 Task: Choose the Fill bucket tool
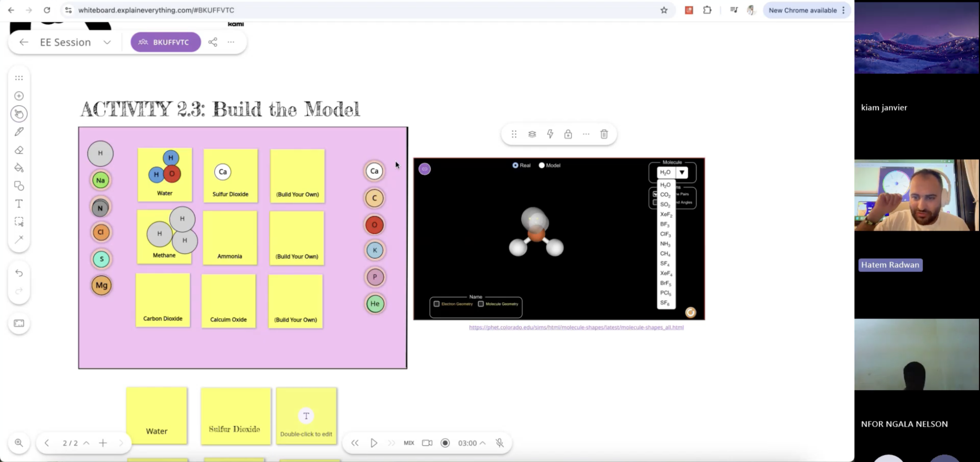[19, 168]
